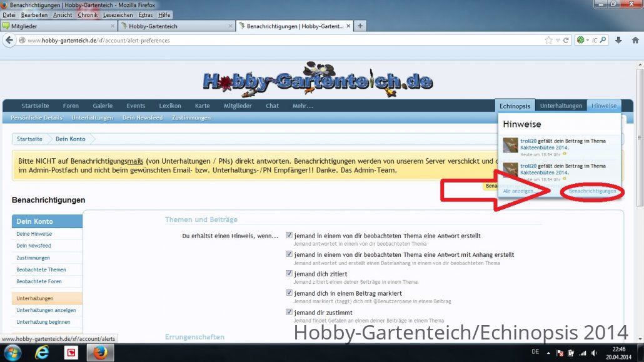Click the Hobby-Gartenteich.de logo banner
The width and height of the screenshot is (644, 362).
pyautogui.click(x=318, y=80)
